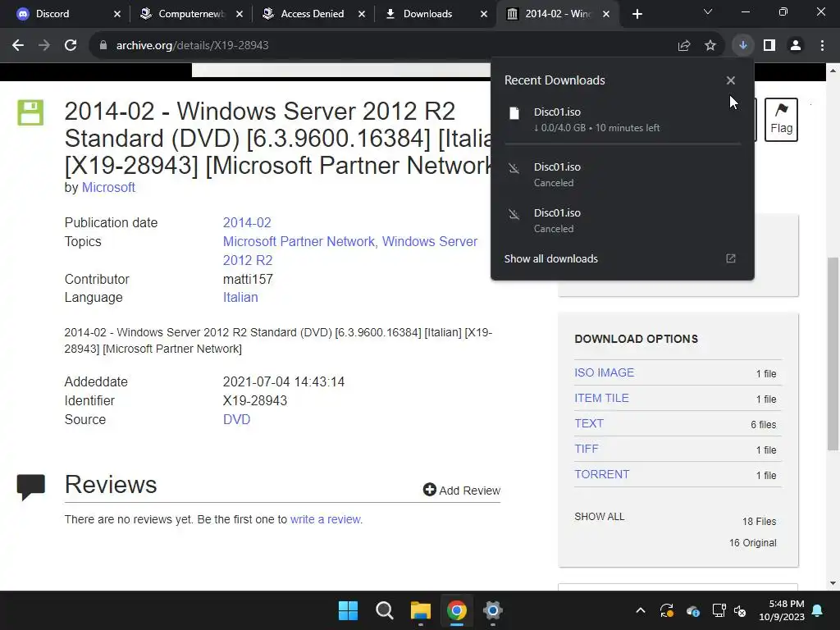This screenshot has height=630, width=840.
Task: Switch to the Computernewb tab
Action: pos(191,14)
